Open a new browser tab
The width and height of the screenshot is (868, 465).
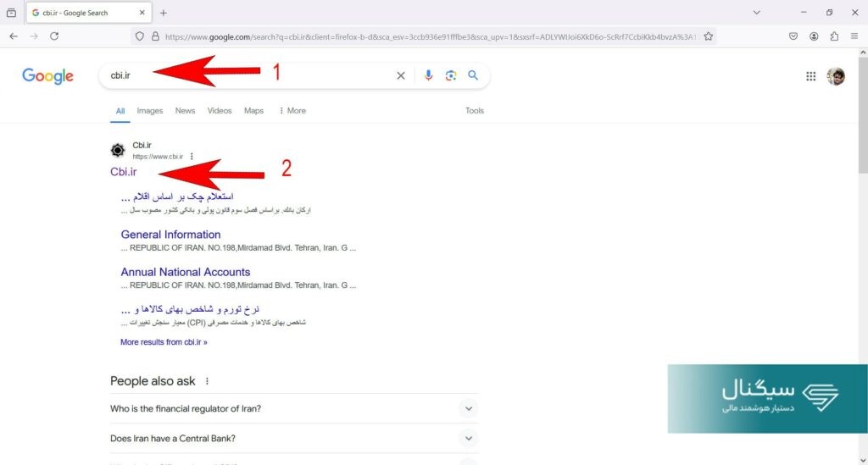[164, 13]
